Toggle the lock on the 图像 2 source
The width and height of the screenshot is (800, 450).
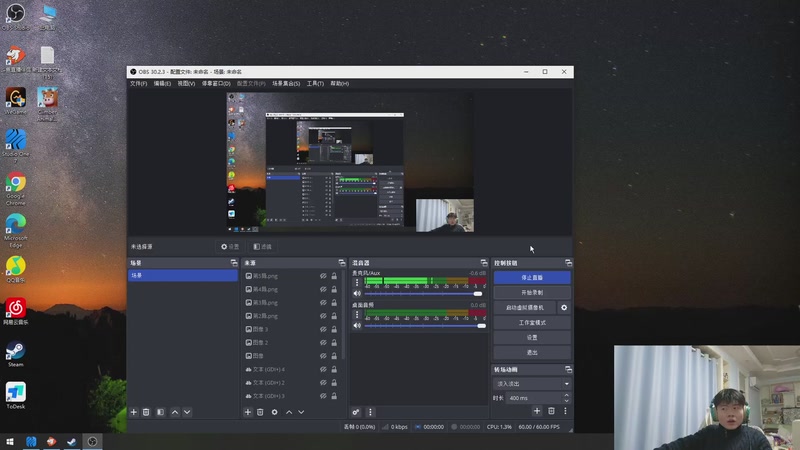point(334,342)
